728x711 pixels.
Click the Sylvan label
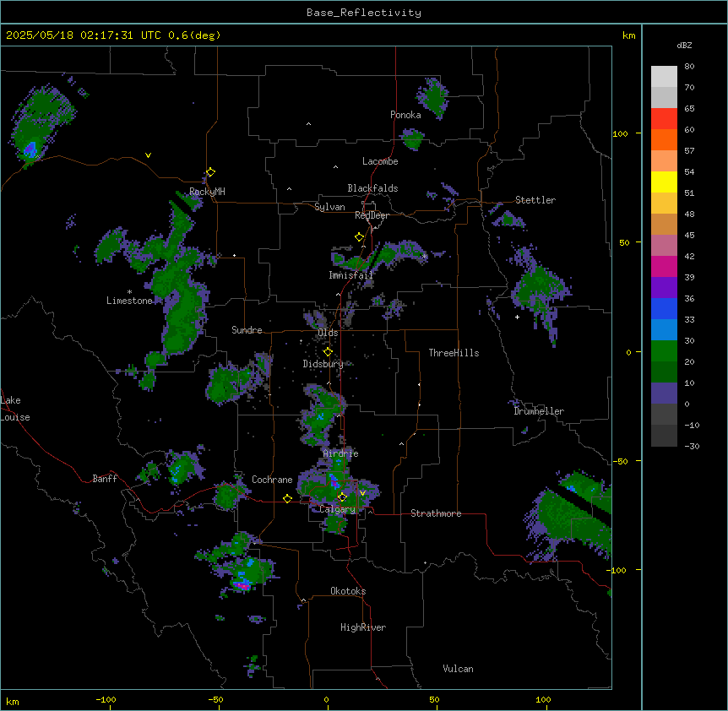[329, 207]
